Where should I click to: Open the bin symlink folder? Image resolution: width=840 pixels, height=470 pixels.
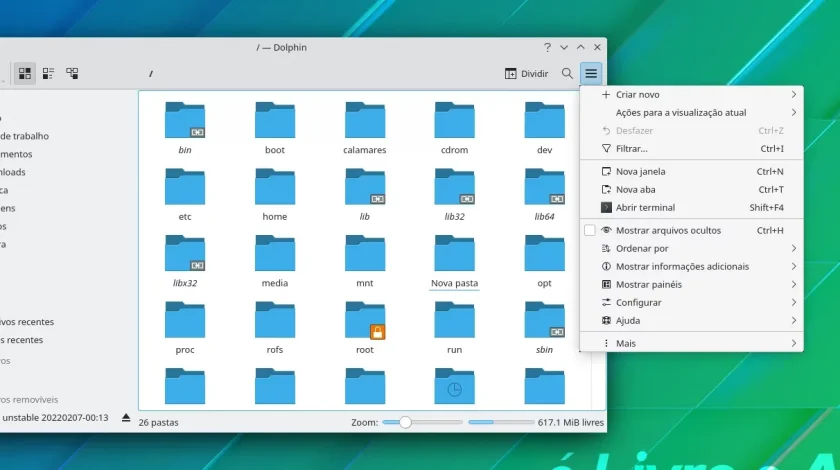(185, 128)
